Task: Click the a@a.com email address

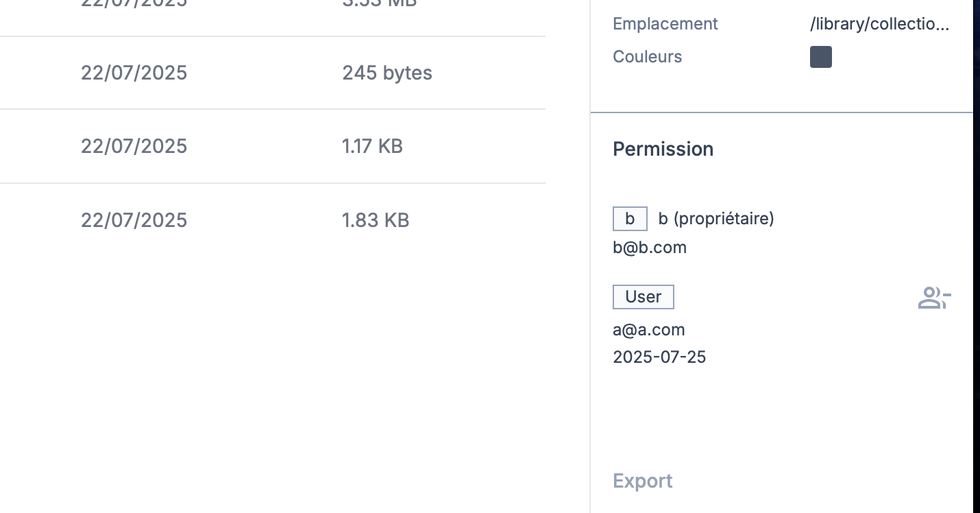Action: (649, 330)
